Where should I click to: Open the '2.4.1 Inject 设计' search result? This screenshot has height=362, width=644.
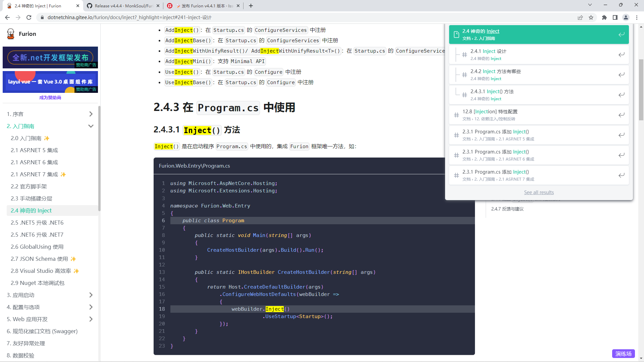click(x=539, y=55)
